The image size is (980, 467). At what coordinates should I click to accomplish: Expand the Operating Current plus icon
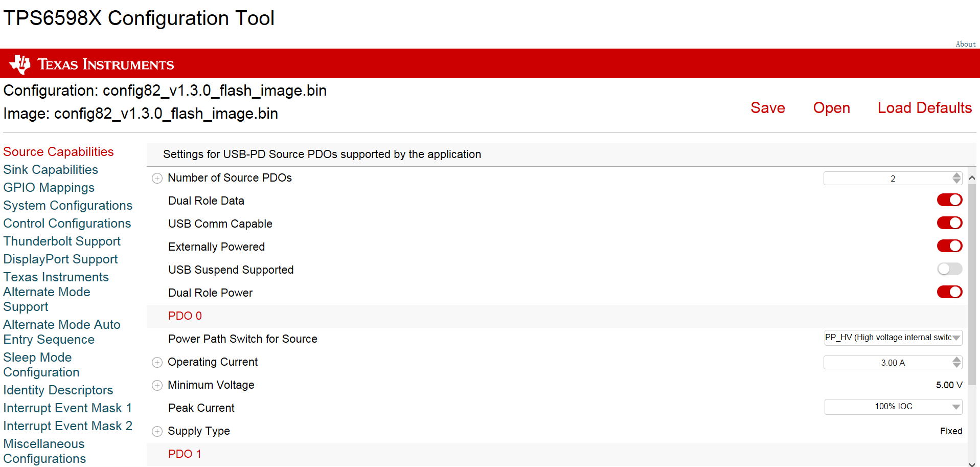(157, 363)
